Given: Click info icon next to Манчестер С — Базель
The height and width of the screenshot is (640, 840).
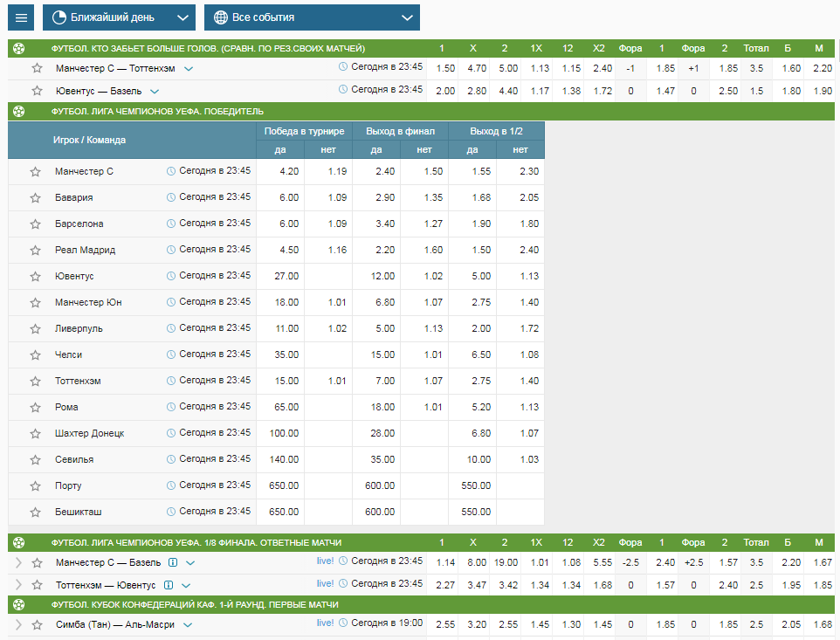Looking at the screenshot, I should pyautogui.click(x=173, y=561).
